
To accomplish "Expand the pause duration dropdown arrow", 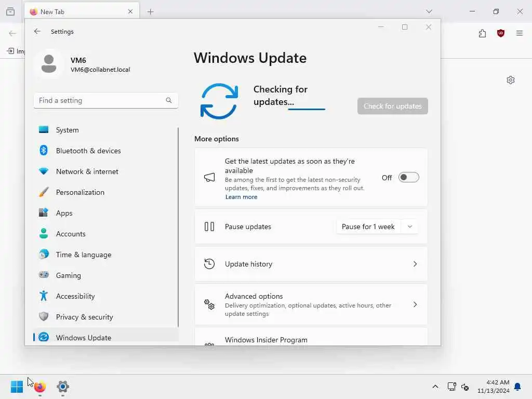I will (410, 227).
